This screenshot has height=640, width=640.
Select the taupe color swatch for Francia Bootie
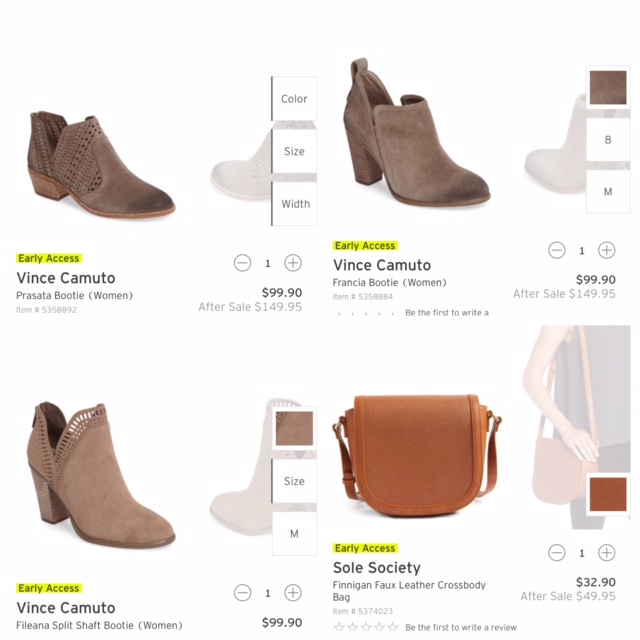(608, 87)
